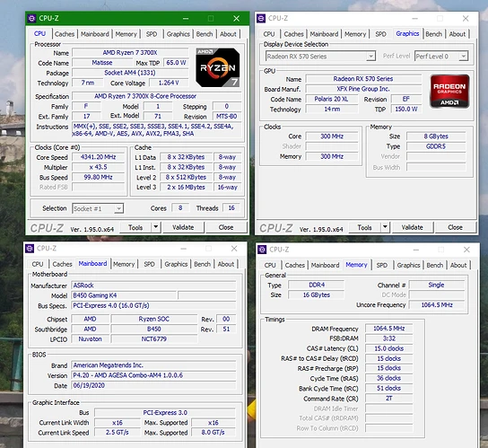This screenshot has width=488, height=448.
Task: Click Validate button in CPU window
Action: click(x=183, y=227)
